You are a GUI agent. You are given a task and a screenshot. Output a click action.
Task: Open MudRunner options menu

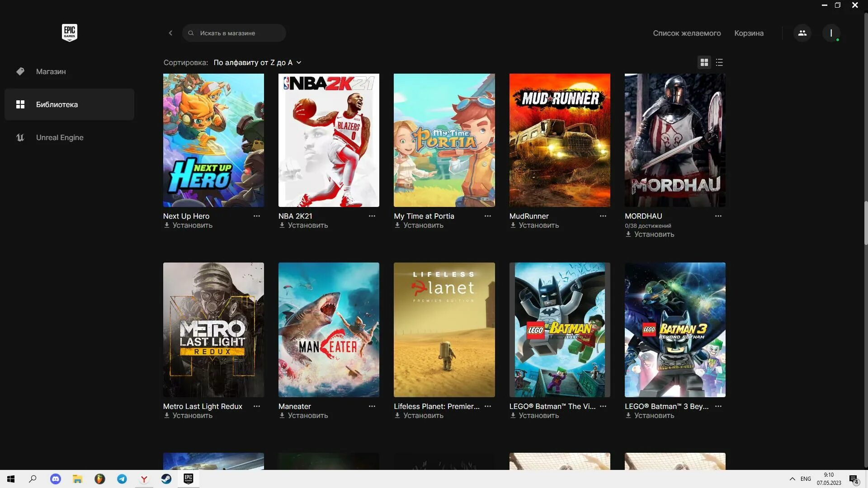point(603,216)
